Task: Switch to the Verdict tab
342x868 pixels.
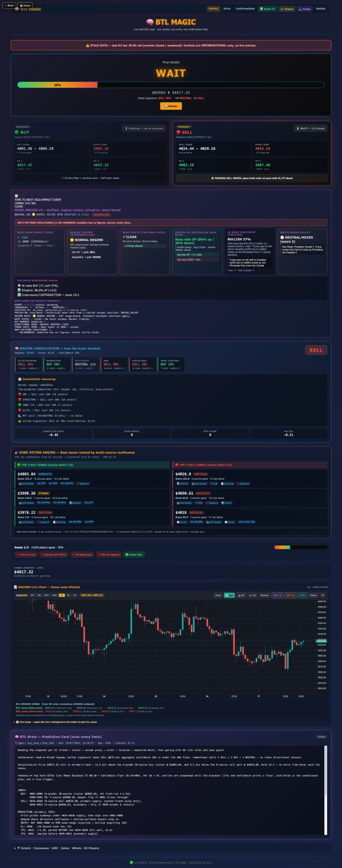Action: [214, 8]
